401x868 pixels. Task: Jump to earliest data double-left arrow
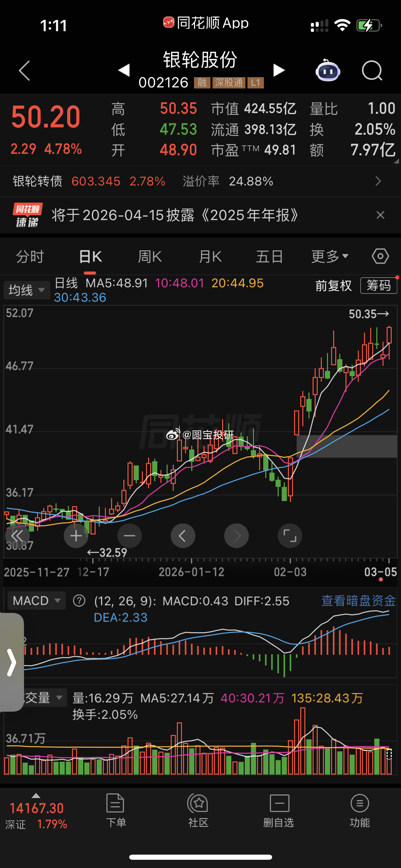tap(17, 536)
